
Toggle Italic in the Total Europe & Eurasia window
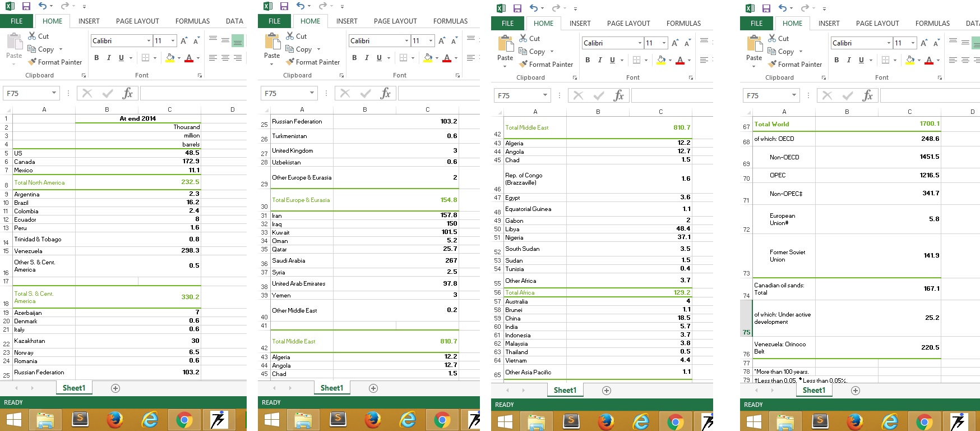click(x=367, y=58)
